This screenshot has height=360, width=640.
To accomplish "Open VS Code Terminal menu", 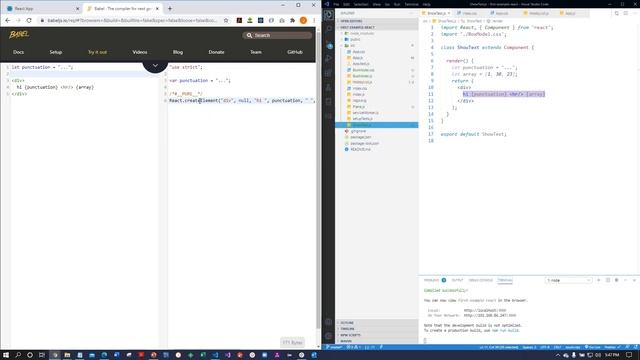I will 411,4.
